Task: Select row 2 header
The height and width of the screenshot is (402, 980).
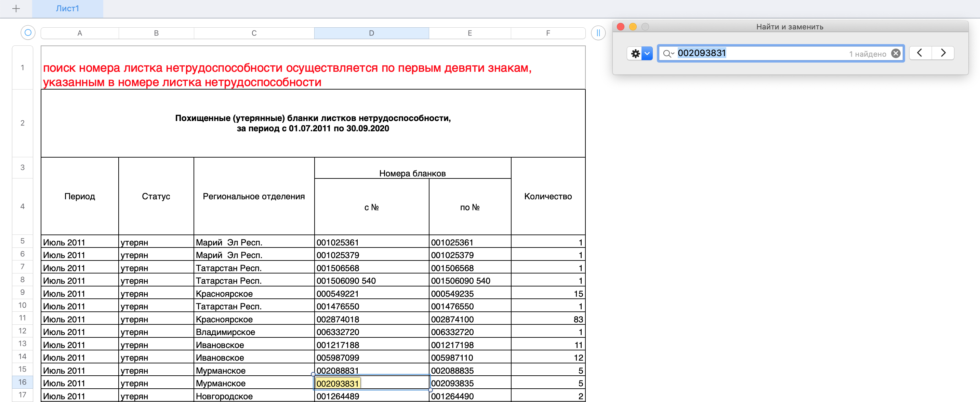Action: (x=23, y=123)
